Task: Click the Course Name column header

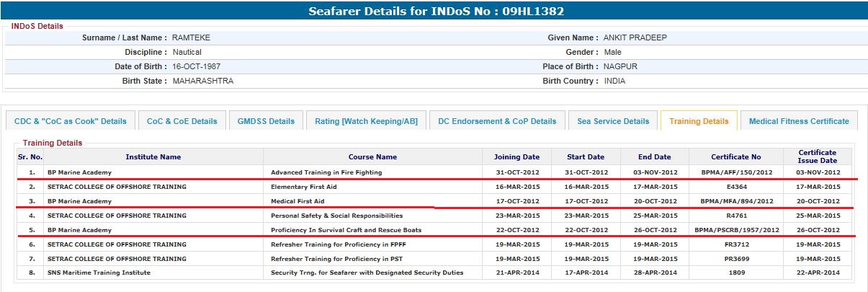Action: (x=372, y=157)
